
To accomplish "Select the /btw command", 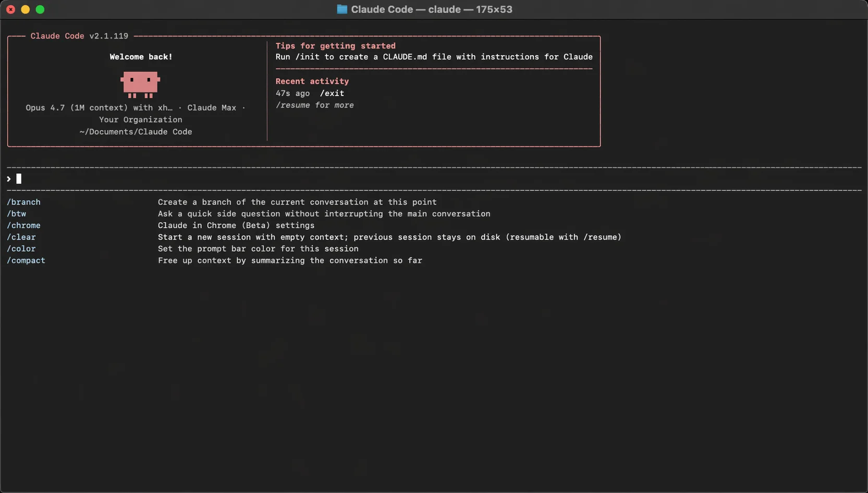I will [16, 214].
